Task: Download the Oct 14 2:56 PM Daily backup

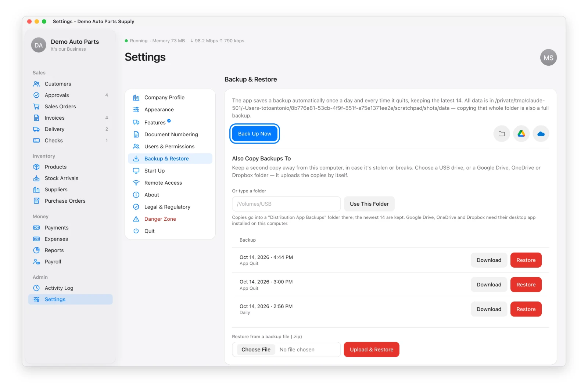Action: click(489, 309)
